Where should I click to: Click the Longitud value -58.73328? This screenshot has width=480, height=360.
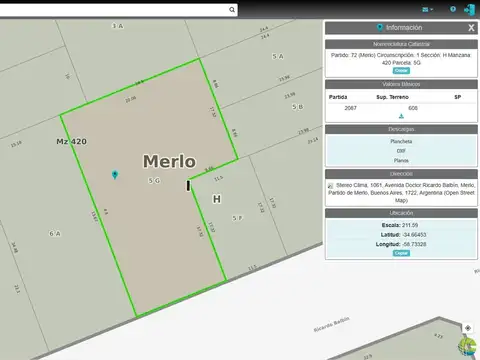tap(414, 244)
